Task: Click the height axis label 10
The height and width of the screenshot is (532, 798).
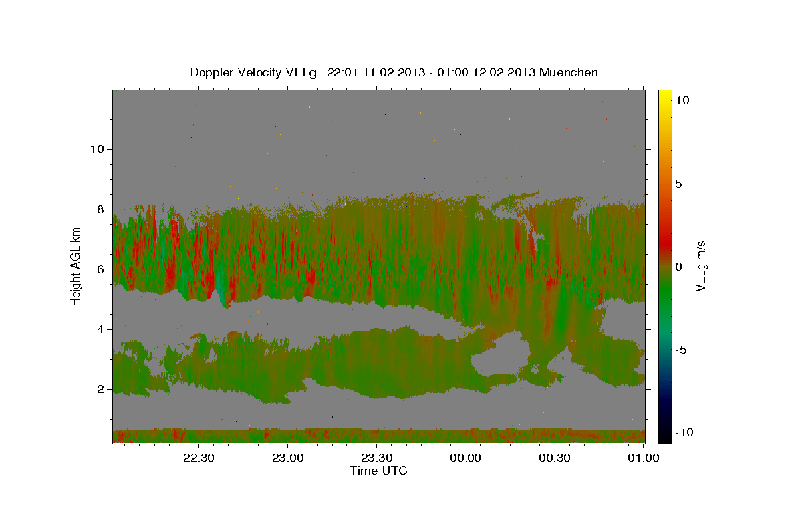Action: pyautogui.click(x=98, y=149)
